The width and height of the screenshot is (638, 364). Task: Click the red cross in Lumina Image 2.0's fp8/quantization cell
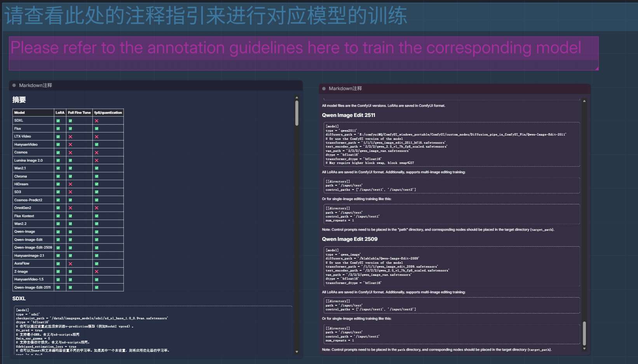point(97,160)
